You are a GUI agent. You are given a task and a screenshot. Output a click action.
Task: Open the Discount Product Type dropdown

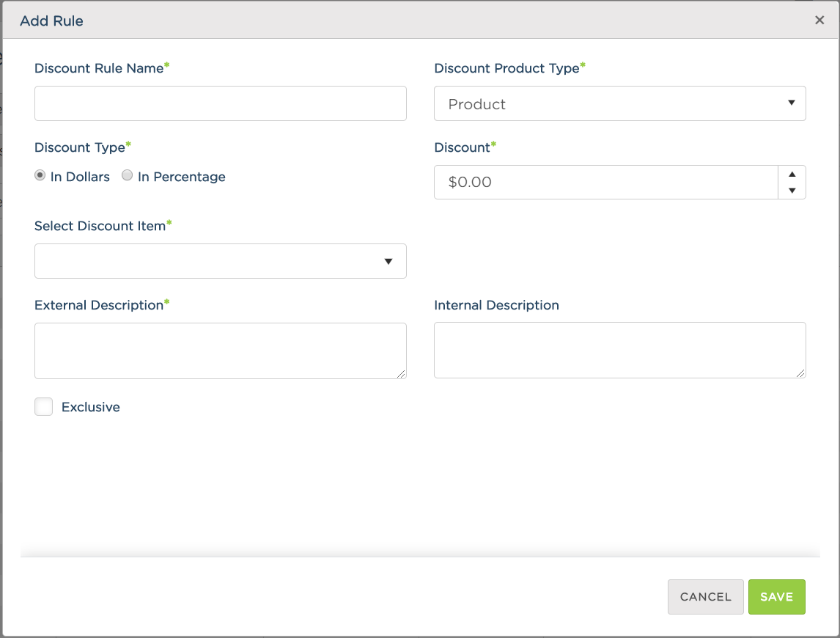click(x=620, y=103)
